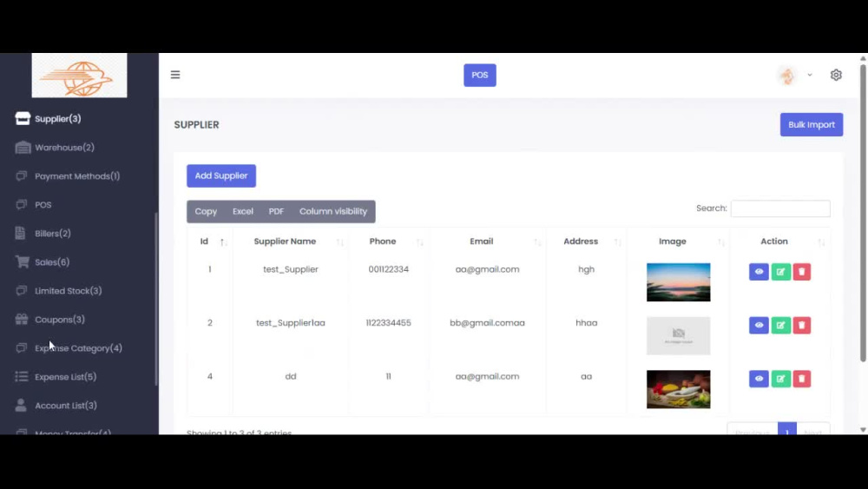Edit test_Supplier with the green icon
This screenshot has height=489, width=868.
[780, 272]
